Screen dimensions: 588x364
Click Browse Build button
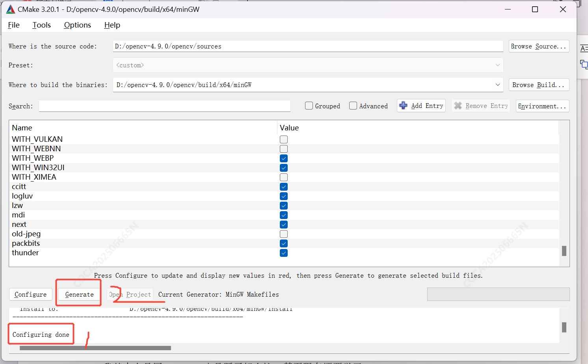(539, 85)
